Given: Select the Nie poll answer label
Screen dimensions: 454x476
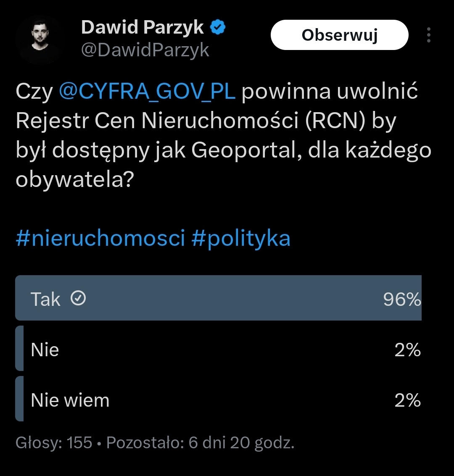Looking at the screenshot, I should click(x=45, y=350).
